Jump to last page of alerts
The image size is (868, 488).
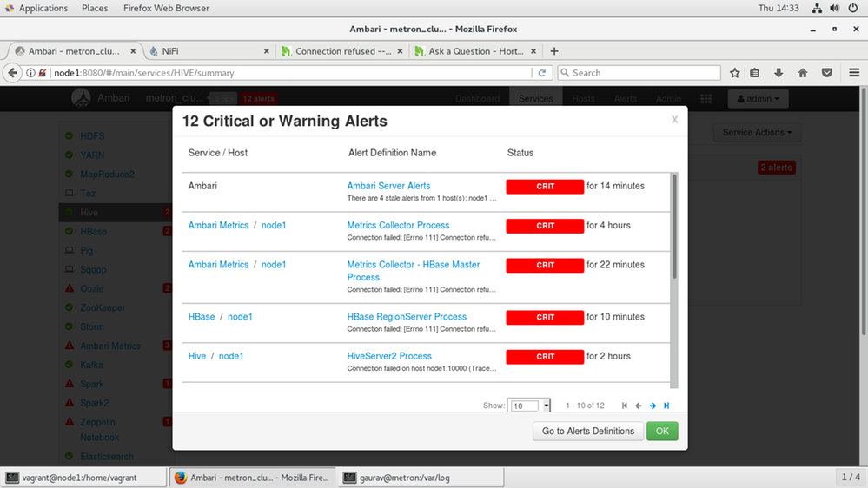click(x=666, y=406)
